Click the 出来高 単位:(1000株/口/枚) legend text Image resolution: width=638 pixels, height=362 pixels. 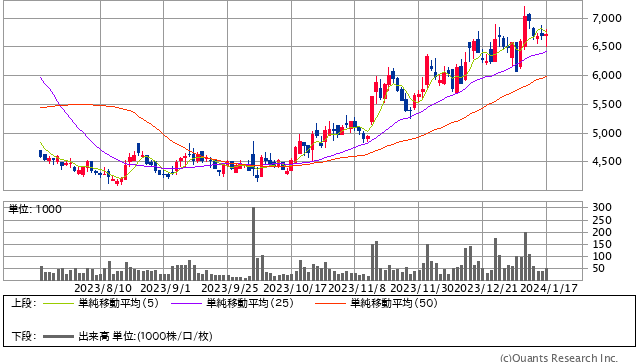pyautogui.click(x=145, y=336)
